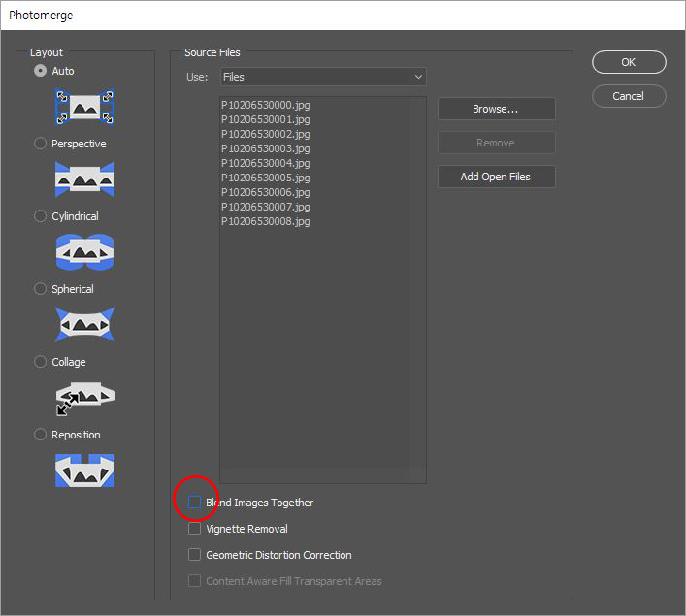Image resolution: width=686 pixels, height=616 pixels.
Task: Pick the Collage layout radio button
Action: (40, 362)
